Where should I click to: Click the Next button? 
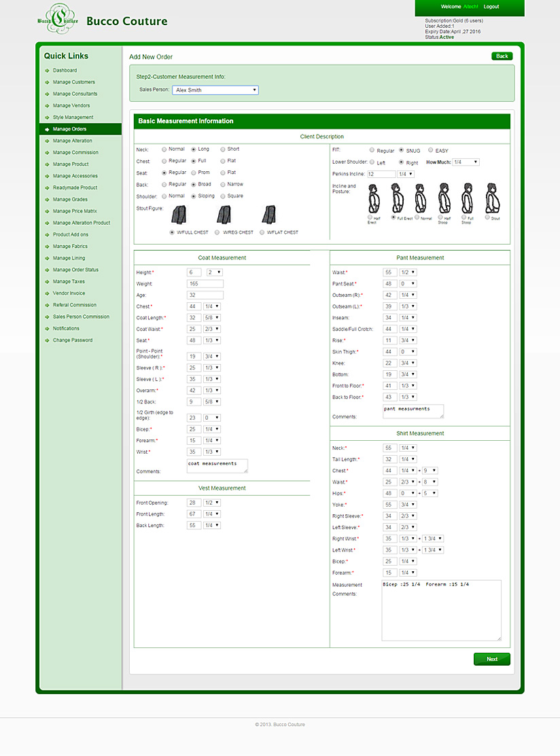click(492, 659)
